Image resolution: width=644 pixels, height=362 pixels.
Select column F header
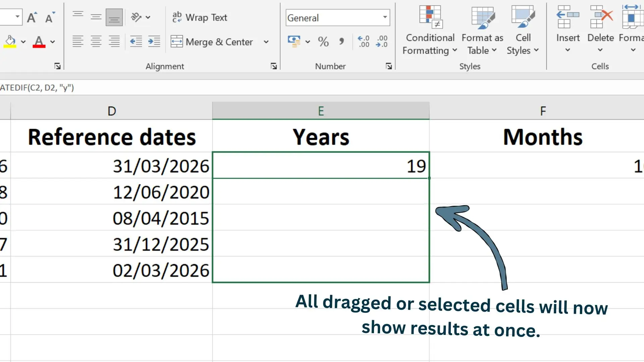tap(542, 111)
